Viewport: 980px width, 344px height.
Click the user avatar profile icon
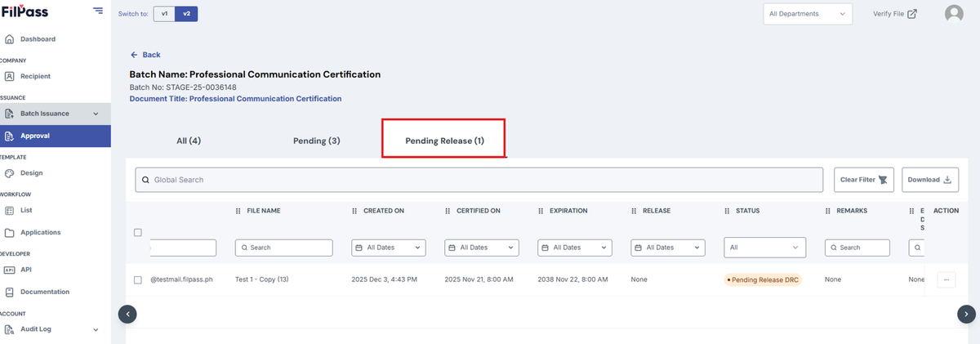[x=953, y=14]
